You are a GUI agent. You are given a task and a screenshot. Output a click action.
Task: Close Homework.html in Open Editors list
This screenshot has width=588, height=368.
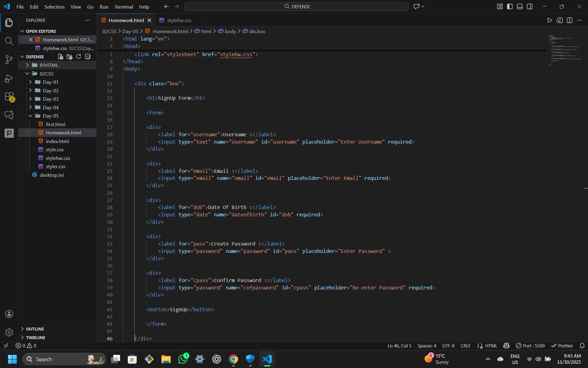coord(30,40)
